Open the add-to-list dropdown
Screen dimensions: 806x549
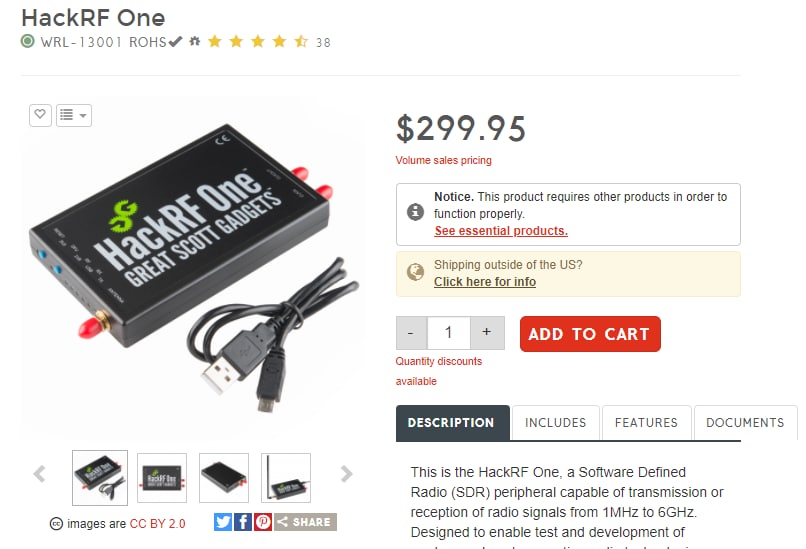point(74,115)
